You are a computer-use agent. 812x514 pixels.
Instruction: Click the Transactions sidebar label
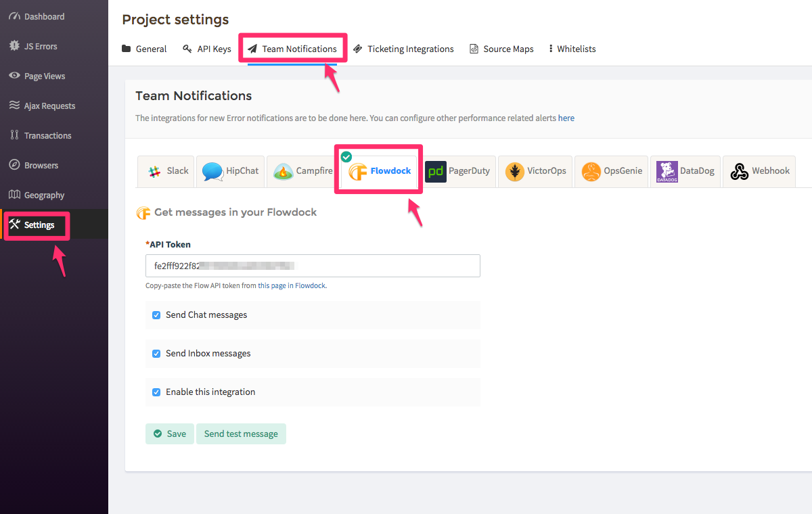coord(47,135)
